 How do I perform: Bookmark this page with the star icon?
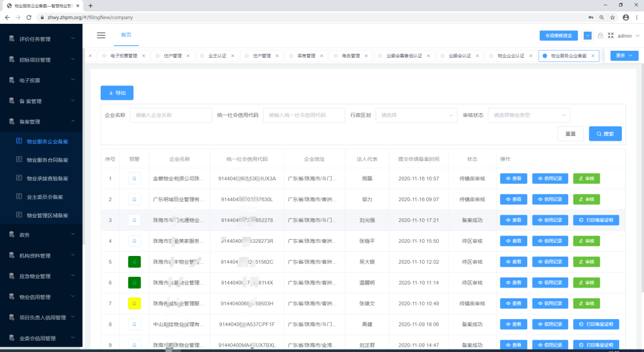click(x=612, y=17)
